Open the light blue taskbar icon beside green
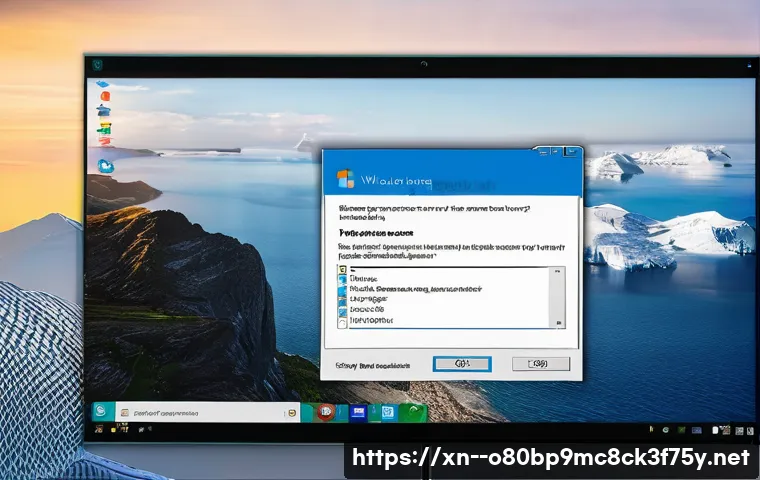The width and height of the screenshot is (760, 480). [385, 411]
